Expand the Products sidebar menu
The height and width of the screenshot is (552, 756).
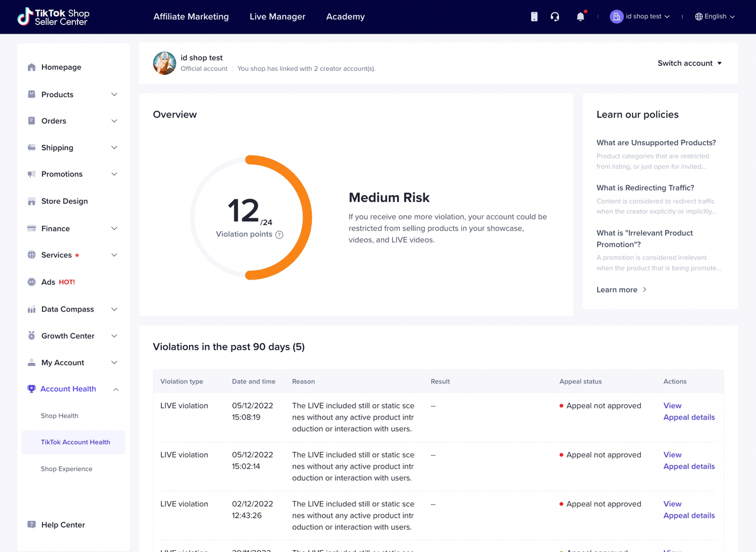coord(114,95)
